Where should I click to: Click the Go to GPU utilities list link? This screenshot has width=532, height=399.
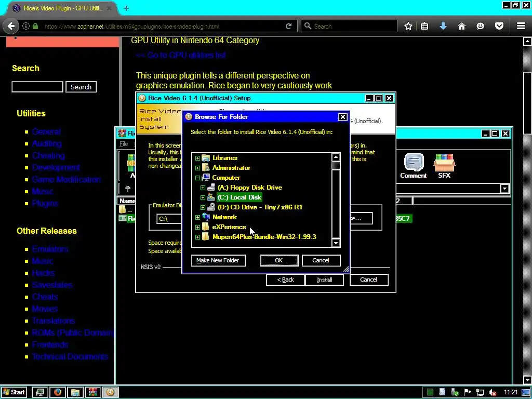coord(181,55)
